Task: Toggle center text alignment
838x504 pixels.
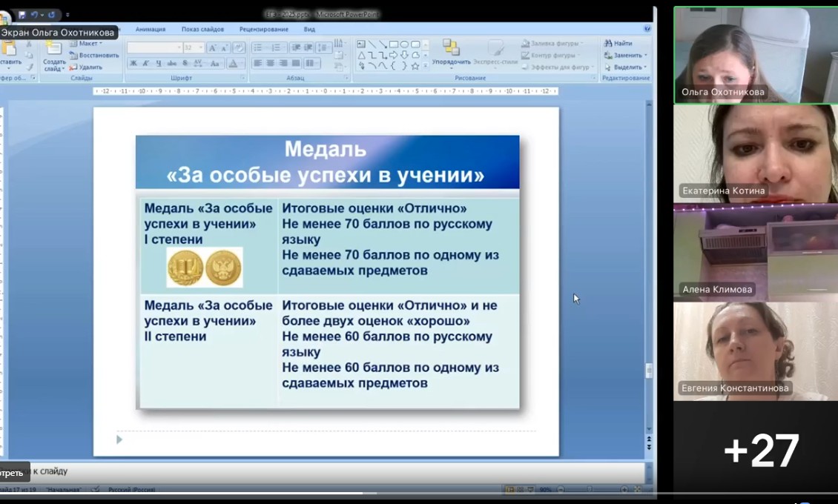Action: [x=271, y=64]
